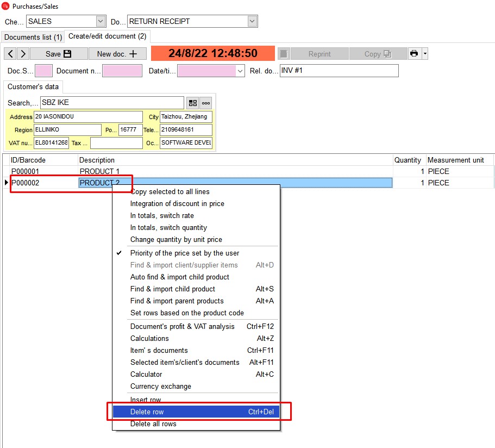Choose Integration of discount in price

pos(196,204)
